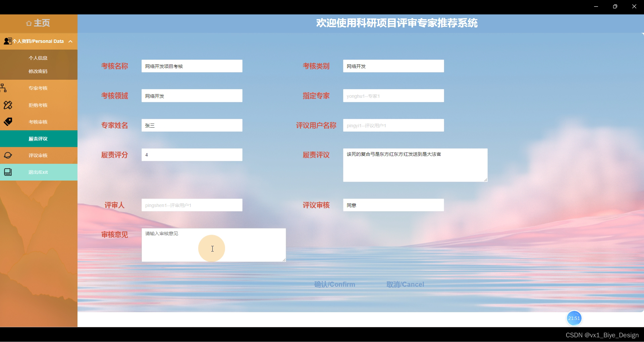Restore down the application window
Screen dimensions: 644x342
615,6
